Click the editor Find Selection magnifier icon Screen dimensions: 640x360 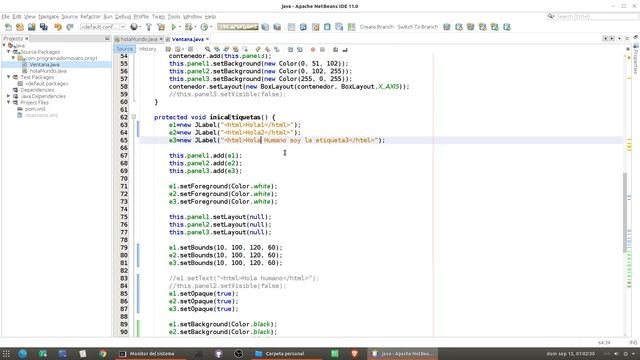tap(207, 49)
